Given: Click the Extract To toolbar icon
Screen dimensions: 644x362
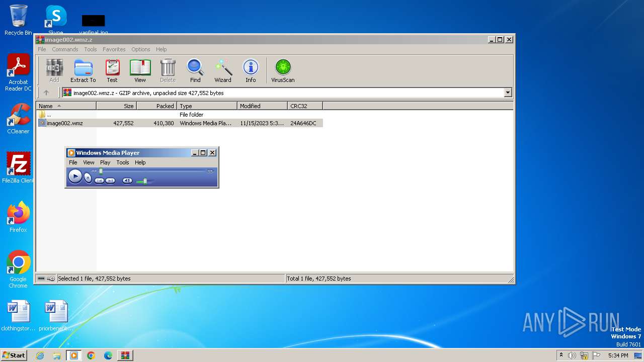Looking at the screenshot, I should (83, 71).
